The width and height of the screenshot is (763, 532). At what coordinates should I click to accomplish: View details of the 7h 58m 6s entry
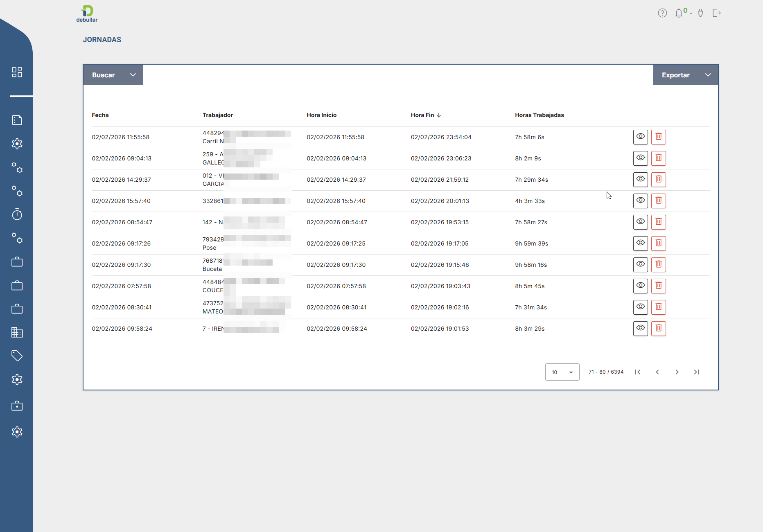640,137
